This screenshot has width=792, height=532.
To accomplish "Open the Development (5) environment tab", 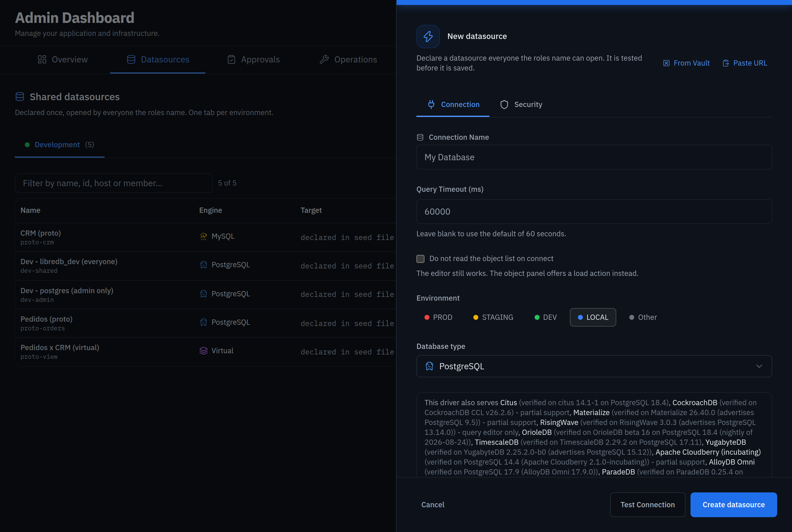I will pyautogui.click(x=59, y=145).
